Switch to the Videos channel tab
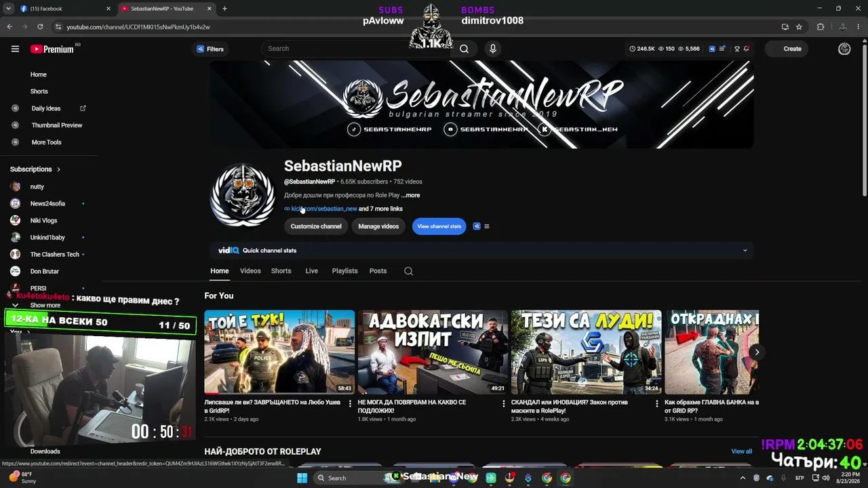The width and height of the screenshot is (868, 488). coord(250,271)
